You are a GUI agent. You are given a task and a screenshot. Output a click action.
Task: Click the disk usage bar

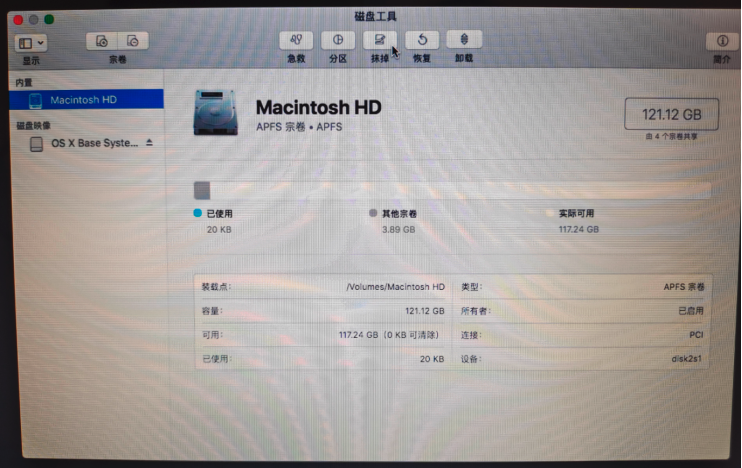[x=452, y=190]
